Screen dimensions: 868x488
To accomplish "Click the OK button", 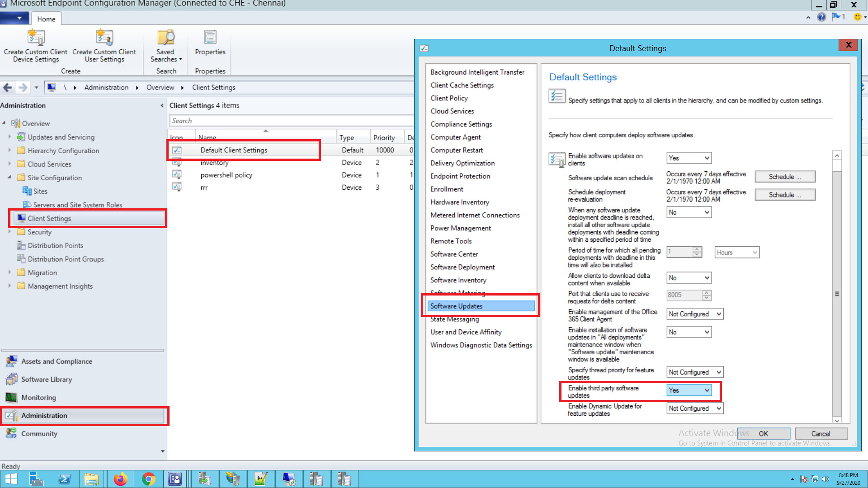I will pos(763,434).
